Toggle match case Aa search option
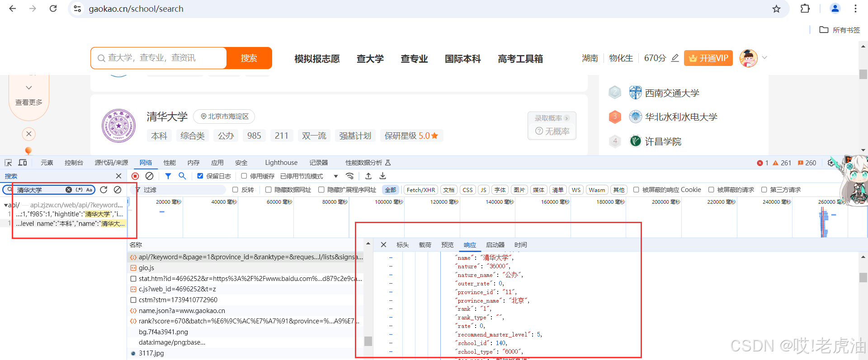 point(89,190)
